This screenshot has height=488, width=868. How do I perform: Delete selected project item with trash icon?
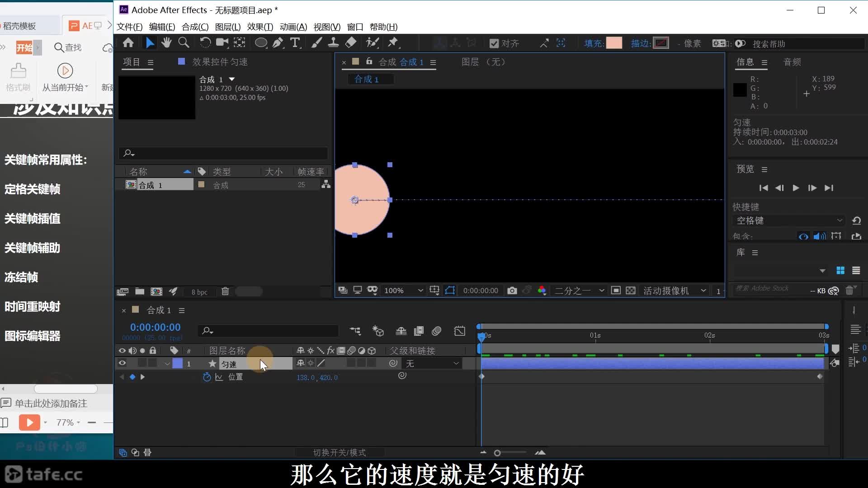coord(225,291)
